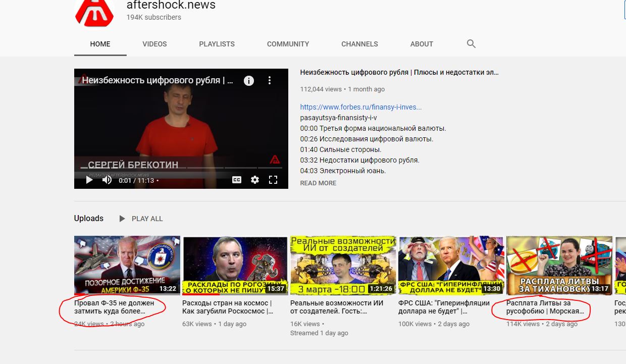Switch to the HOME tab

tap(100, 44)
